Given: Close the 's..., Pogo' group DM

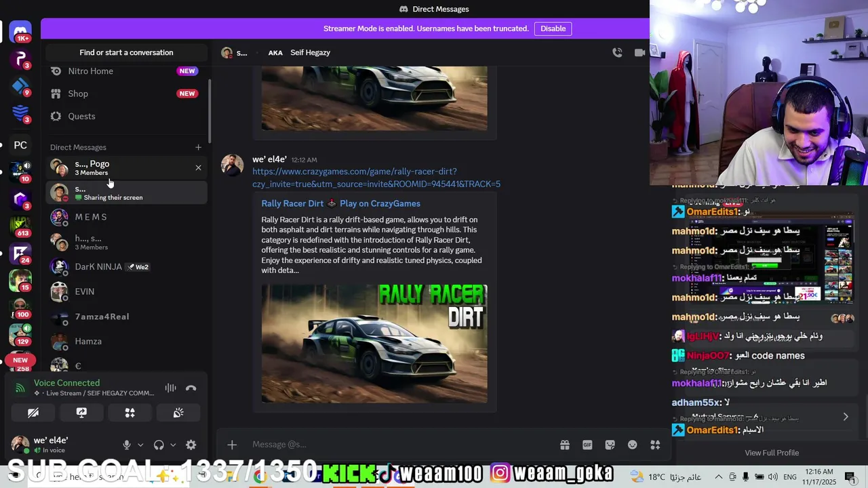Looking at the screenshot, I should pyautogui.click(x=198, y=167).
